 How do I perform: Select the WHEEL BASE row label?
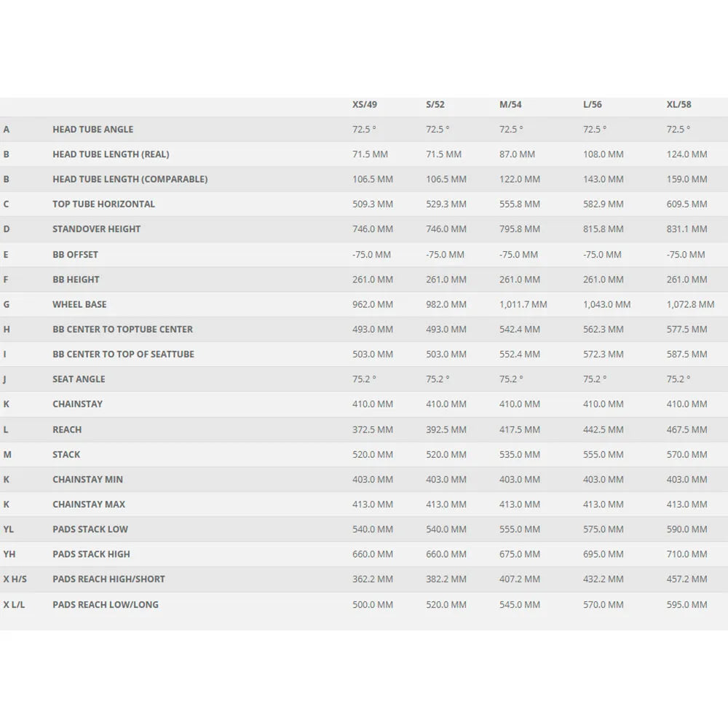[x=79, y=304]
